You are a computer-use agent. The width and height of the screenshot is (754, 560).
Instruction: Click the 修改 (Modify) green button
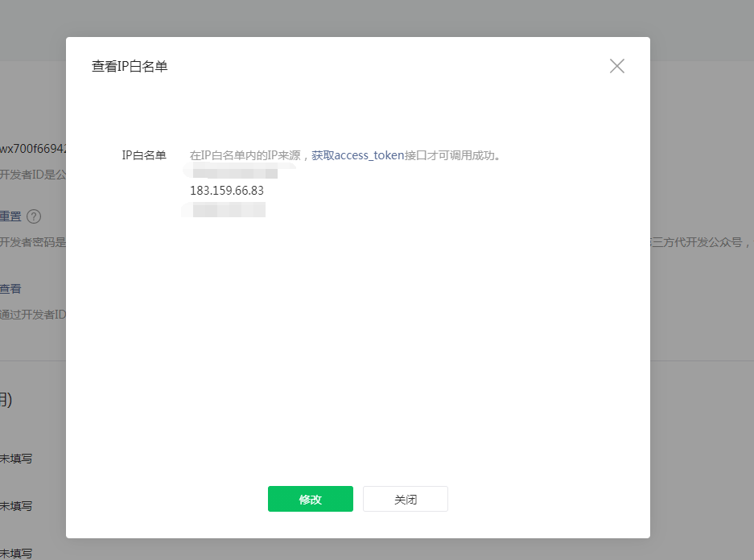tap(310, 499)
